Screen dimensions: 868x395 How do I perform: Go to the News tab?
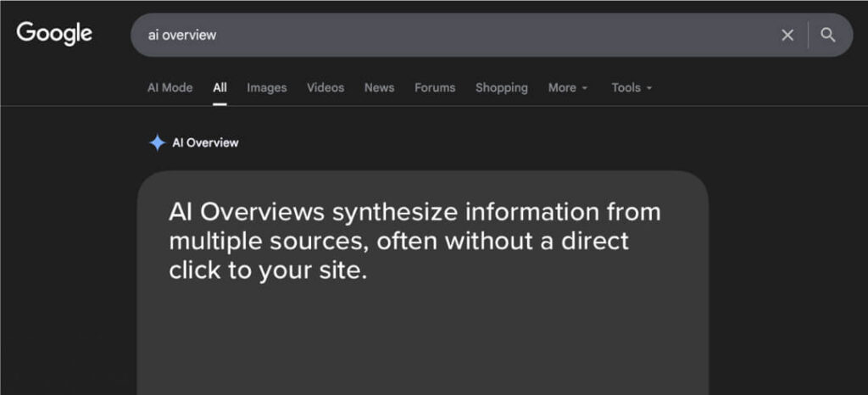coord(379,87)
